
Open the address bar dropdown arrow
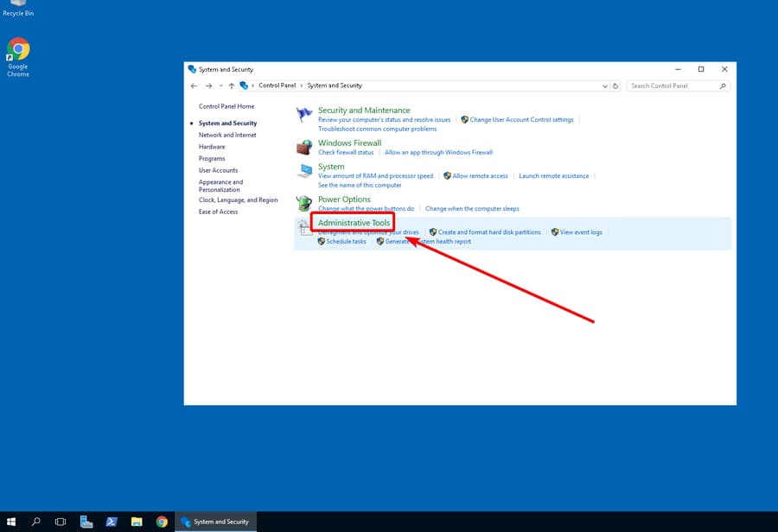click(x=603, y=85)
